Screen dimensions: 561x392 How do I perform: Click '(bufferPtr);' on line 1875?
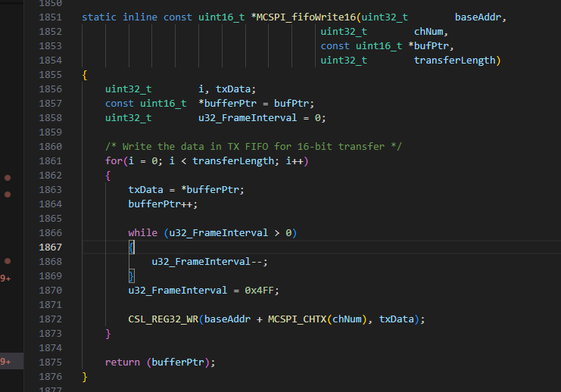point(181,362)
